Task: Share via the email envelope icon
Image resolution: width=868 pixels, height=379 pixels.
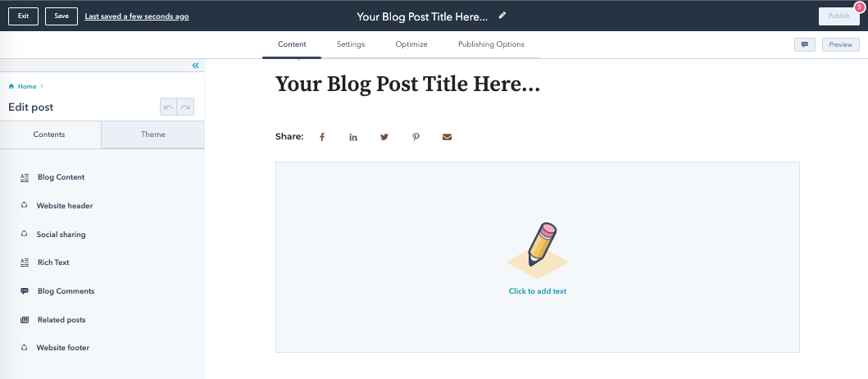Action: (447, 137)
